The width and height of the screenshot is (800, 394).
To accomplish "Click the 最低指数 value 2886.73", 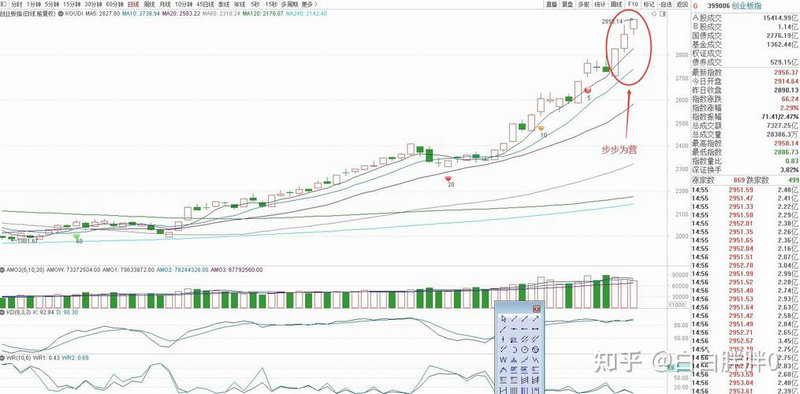I will (786, 152).
